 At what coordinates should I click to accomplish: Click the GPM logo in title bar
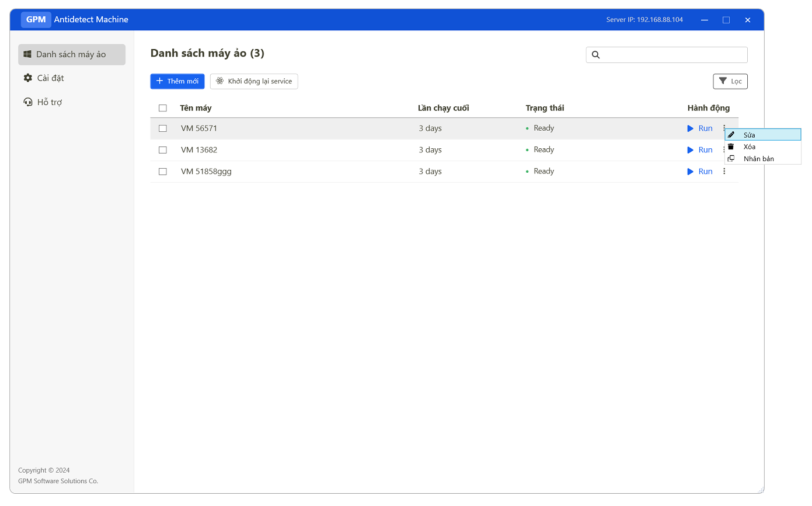tap(36, 20)
